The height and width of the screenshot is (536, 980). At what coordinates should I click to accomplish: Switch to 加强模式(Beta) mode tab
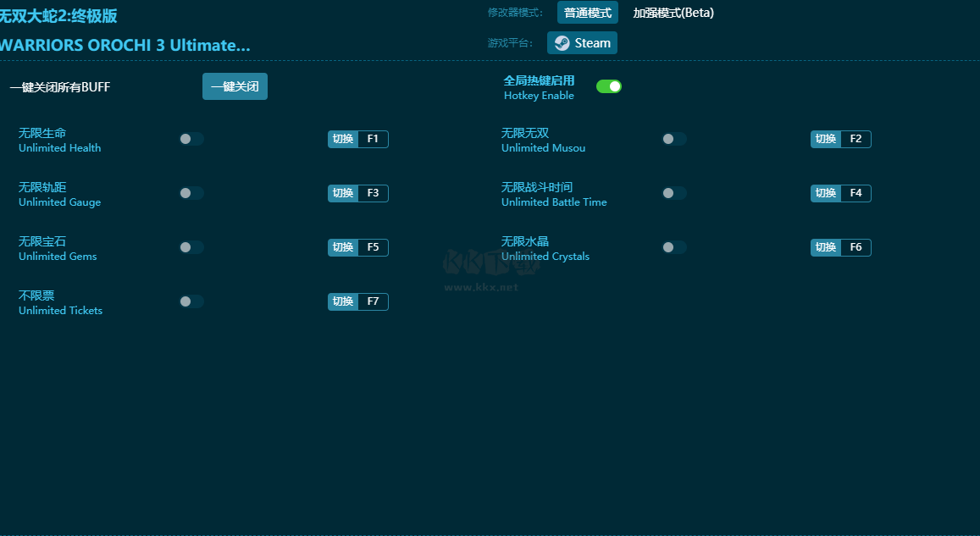673,13
